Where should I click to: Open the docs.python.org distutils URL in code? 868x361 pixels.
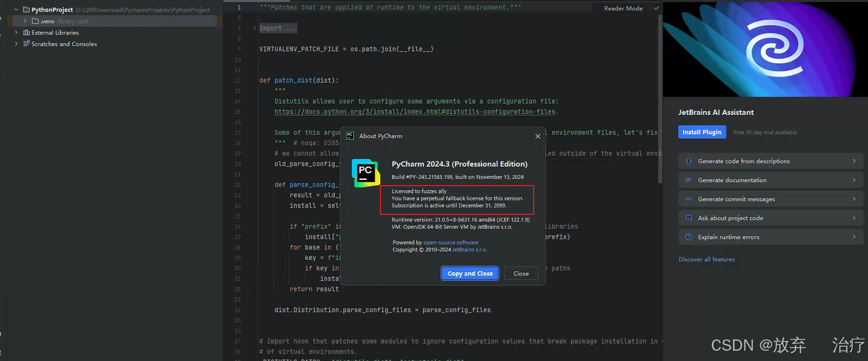point(414,112)
